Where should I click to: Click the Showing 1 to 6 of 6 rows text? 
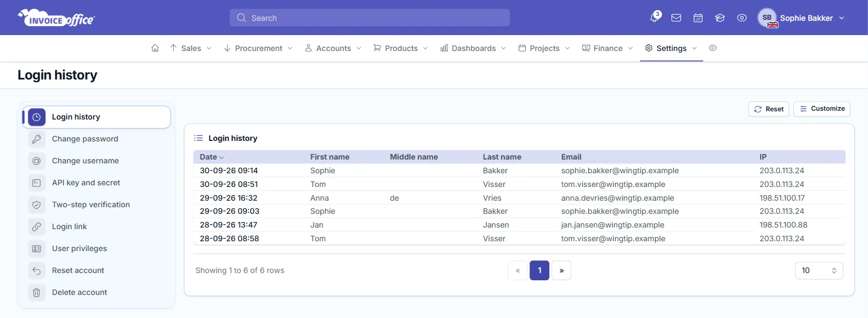pyautogui.click(x=240, y=270)
